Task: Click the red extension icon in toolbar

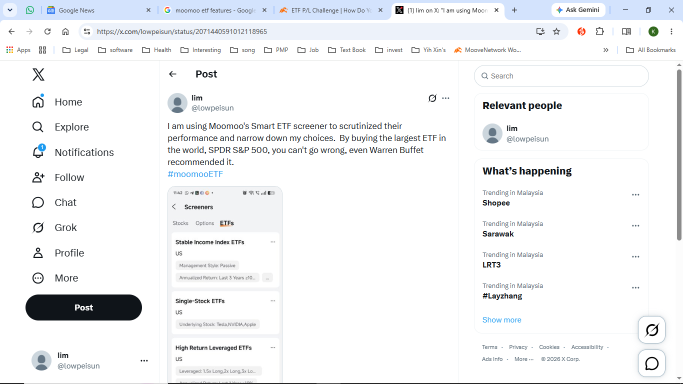Action: tap(581, 31)
